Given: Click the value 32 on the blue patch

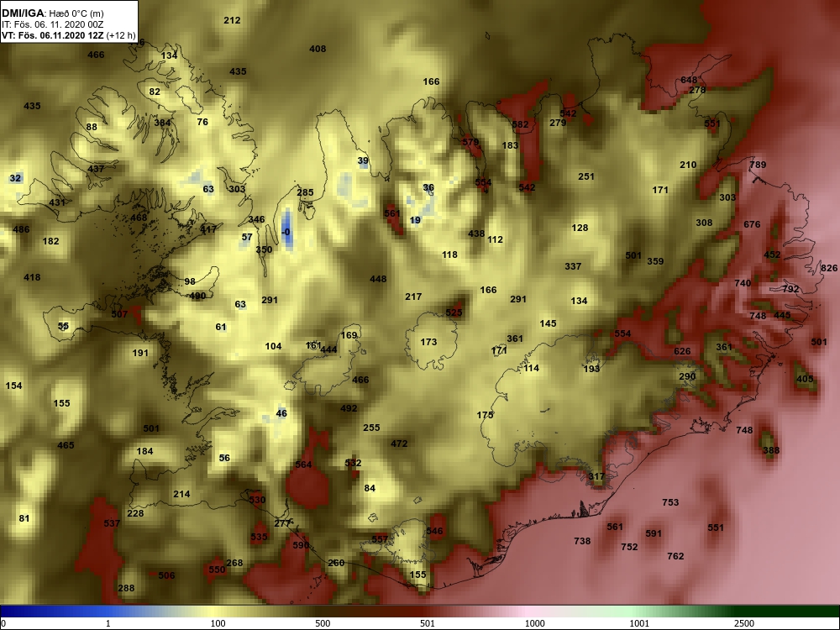Looking at the screenshot, I should pos(15,178).
